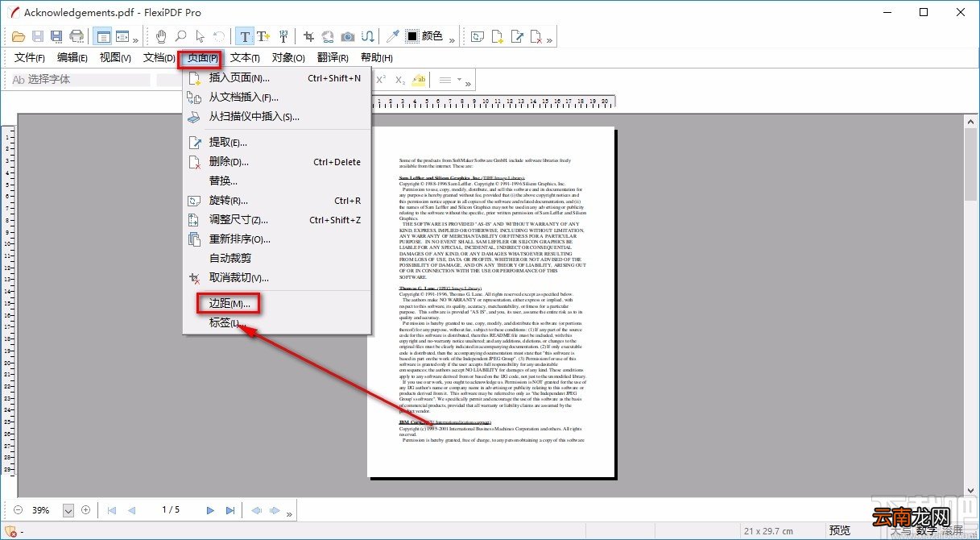Open the zoom percentage dropdown
The width and height of the screenshot is (980, 540).
[68, 510]
